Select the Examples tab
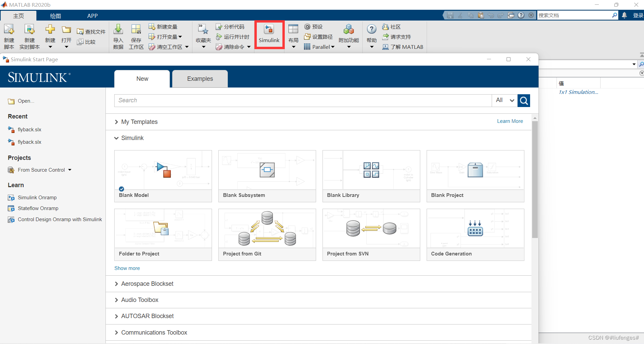Viewport: 644px width, 344px height. (200, 79)
